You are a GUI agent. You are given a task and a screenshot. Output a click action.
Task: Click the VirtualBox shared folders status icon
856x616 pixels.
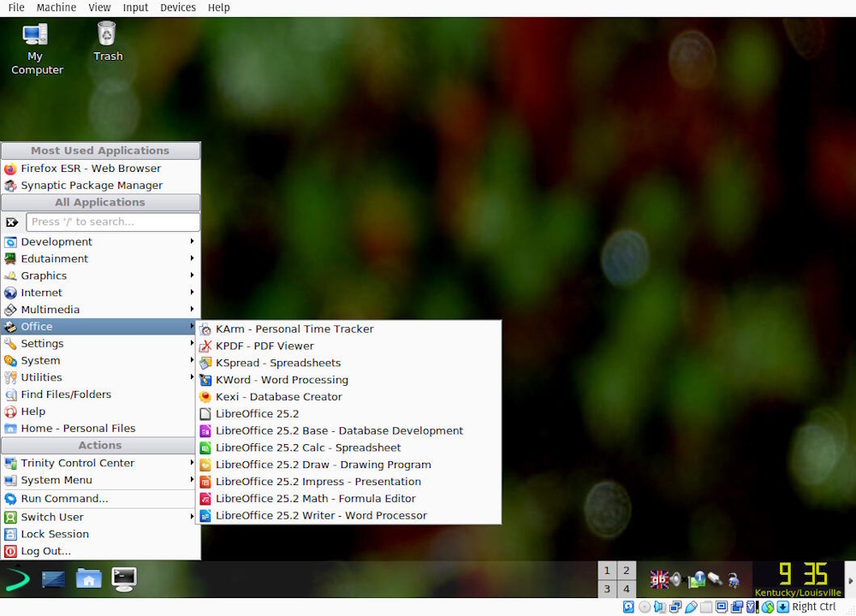click(706, 607)
